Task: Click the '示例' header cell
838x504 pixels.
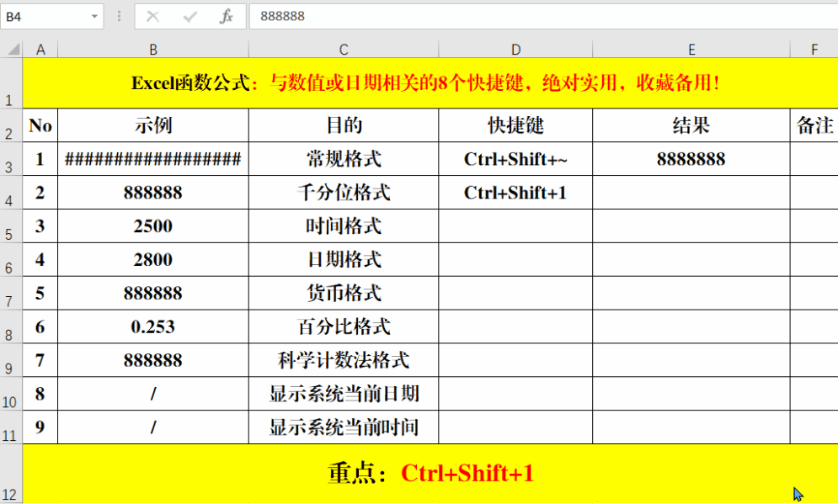Action: click(152, 125)
